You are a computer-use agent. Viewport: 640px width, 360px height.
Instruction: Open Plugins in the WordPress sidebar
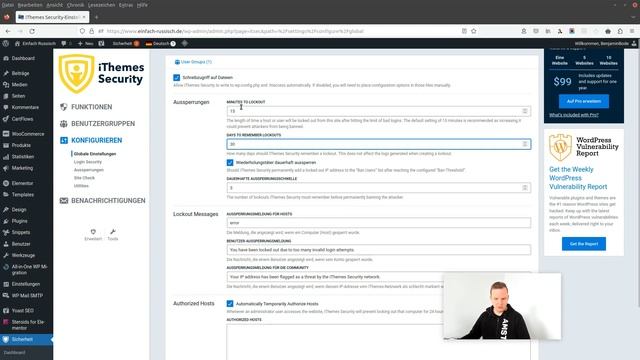pos(19,221)
